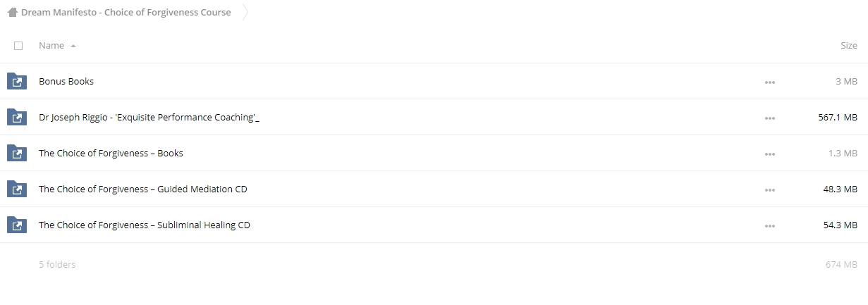Click the Size column header

pos(849,46)
